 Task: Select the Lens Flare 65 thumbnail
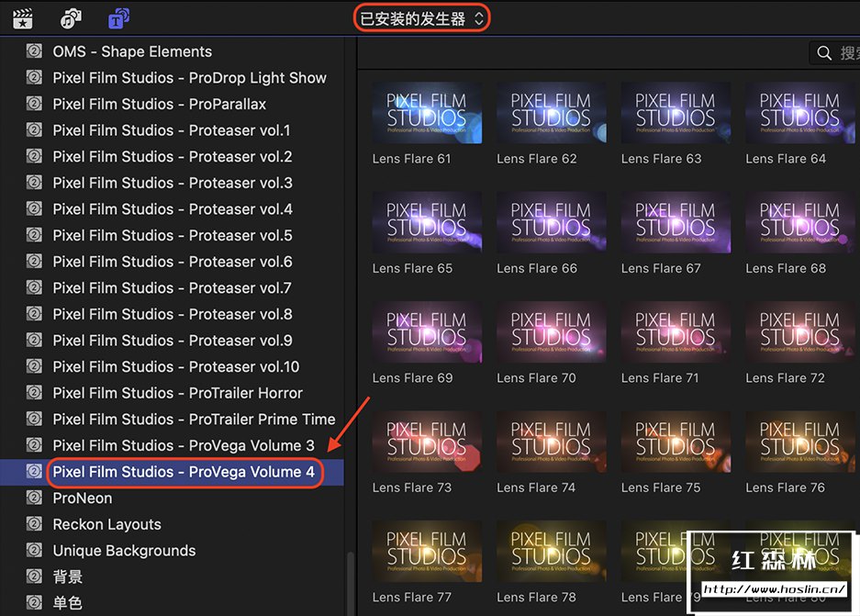point(427,222)
